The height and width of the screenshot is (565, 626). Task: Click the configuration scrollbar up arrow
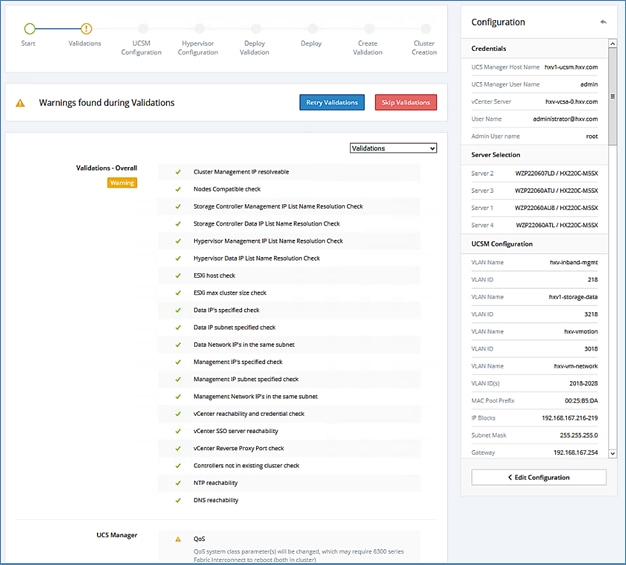click(612, 43)
